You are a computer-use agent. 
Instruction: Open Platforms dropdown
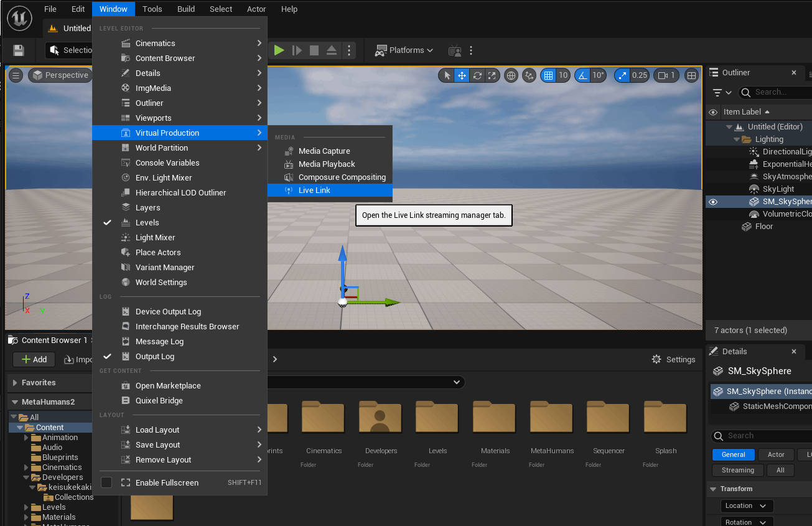404,50
